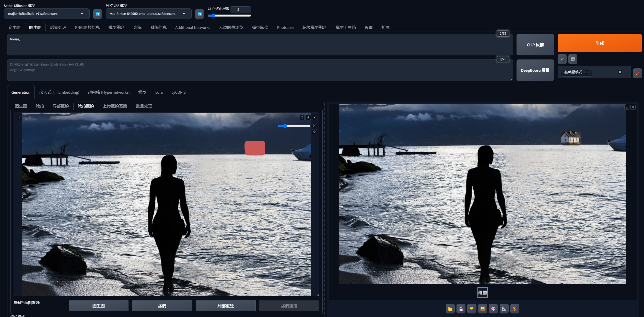Open the style editor brush icon
This screenshot has width=644, height=317.
(x=637, y=74)
